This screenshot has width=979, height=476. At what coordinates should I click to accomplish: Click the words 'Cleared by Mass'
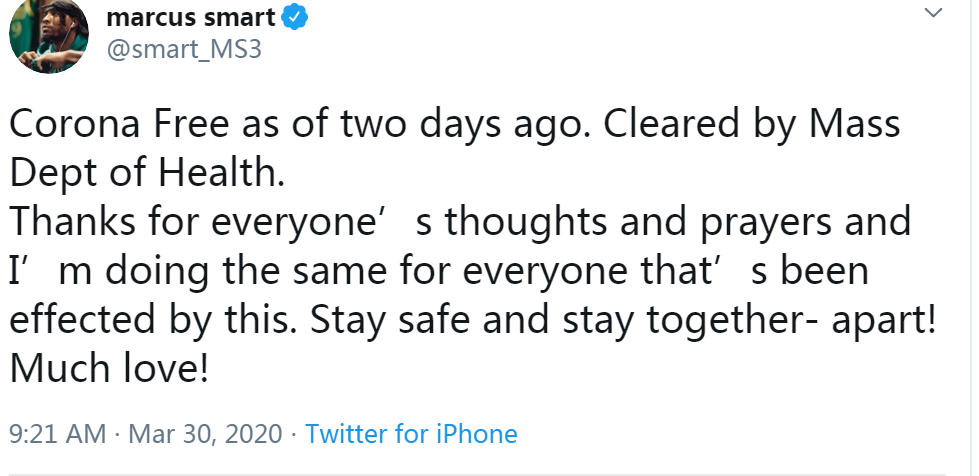(x=752, y=124)
